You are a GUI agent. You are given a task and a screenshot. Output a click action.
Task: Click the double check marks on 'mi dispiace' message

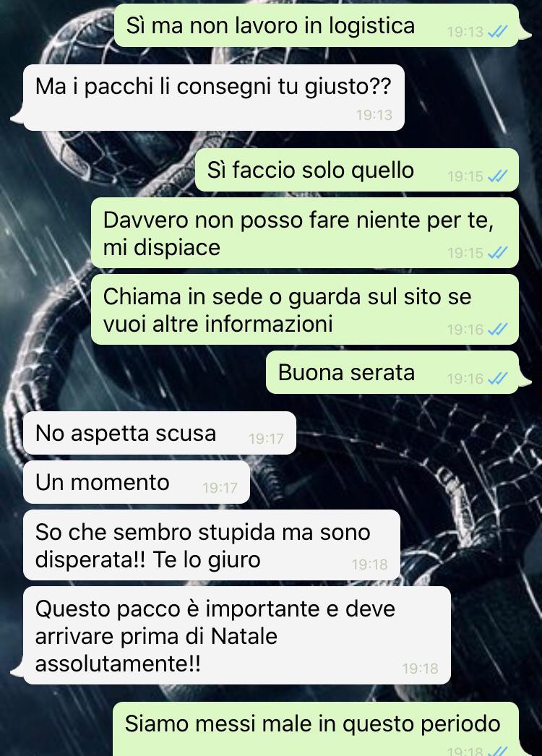[x=498, y=253]
